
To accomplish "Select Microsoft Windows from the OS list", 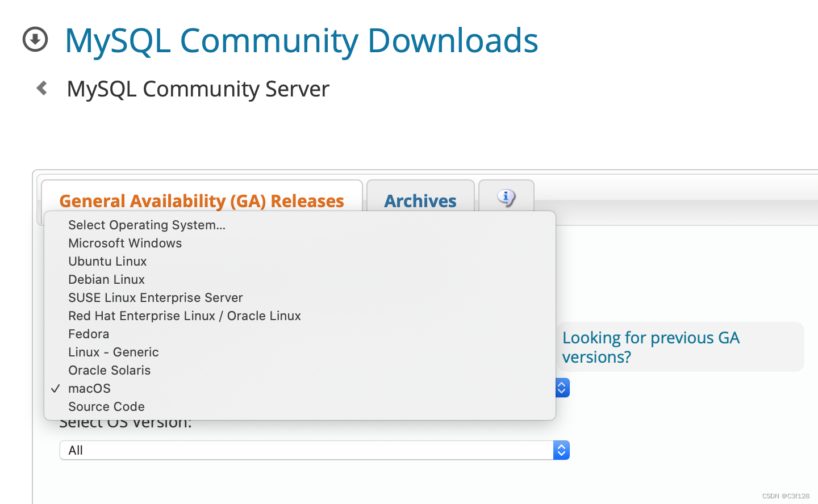I will point(300,243).
